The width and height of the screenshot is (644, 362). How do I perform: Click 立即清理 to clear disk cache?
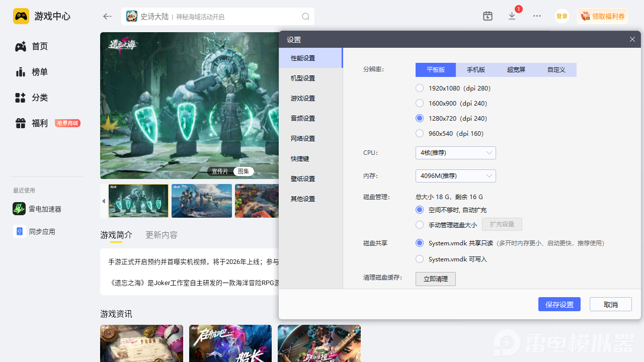[435, 279]
